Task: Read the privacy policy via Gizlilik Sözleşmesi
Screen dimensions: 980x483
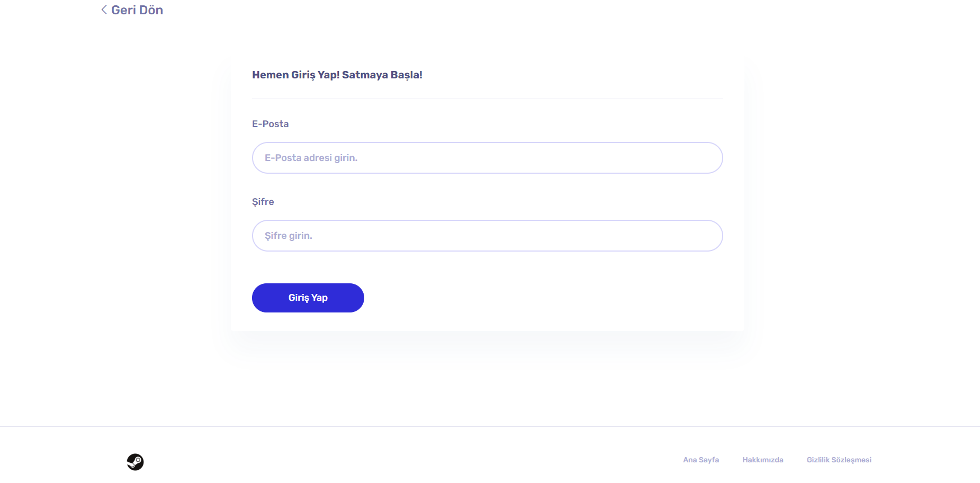Action: pos(839,460)
